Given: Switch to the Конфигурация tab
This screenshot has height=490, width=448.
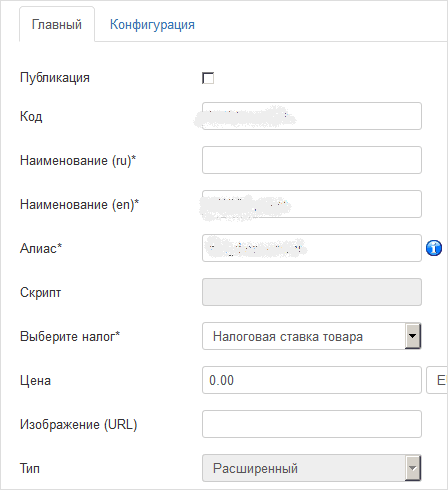Looking at the screenshot, I should (152, 25).
